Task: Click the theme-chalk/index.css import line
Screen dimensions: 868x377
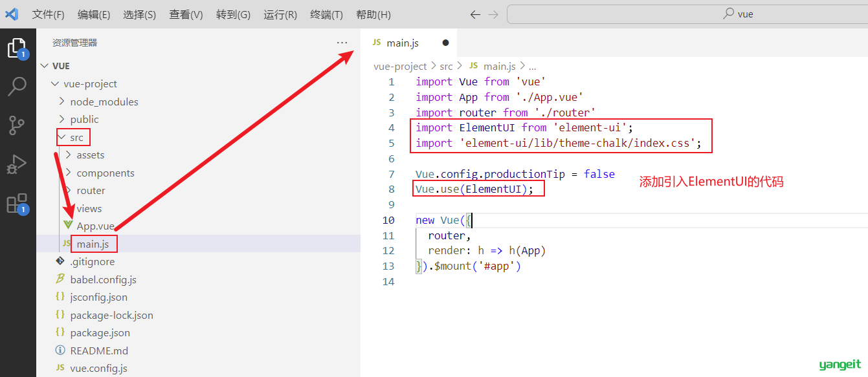Action: pos(559,143)
